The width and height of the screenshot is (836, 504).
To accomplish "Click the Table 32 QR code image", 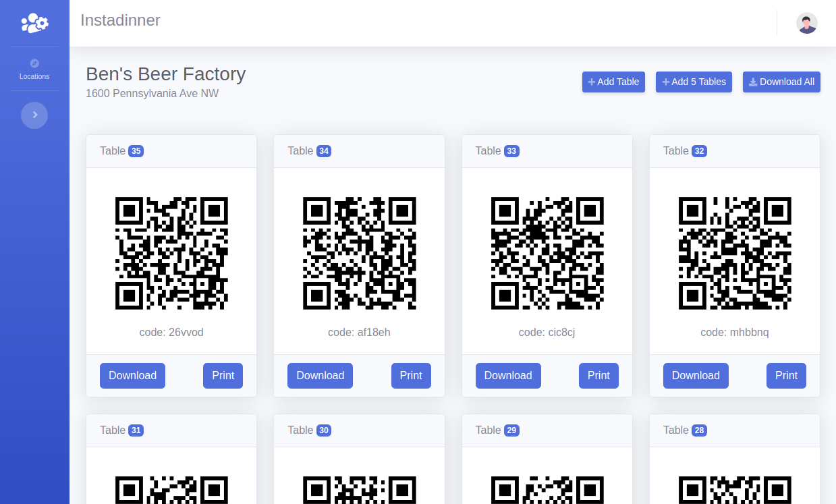I will (x=735, y=253).
